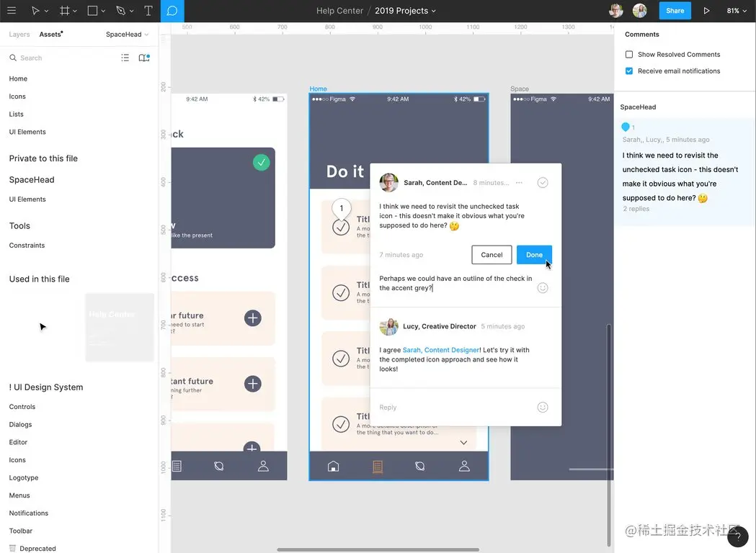Click home icon in Home frame nav bar

333,466
